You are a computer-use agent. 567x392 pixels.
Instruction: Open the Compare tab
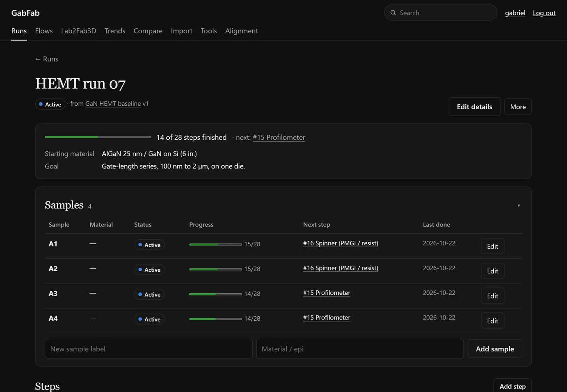point(148,31)
